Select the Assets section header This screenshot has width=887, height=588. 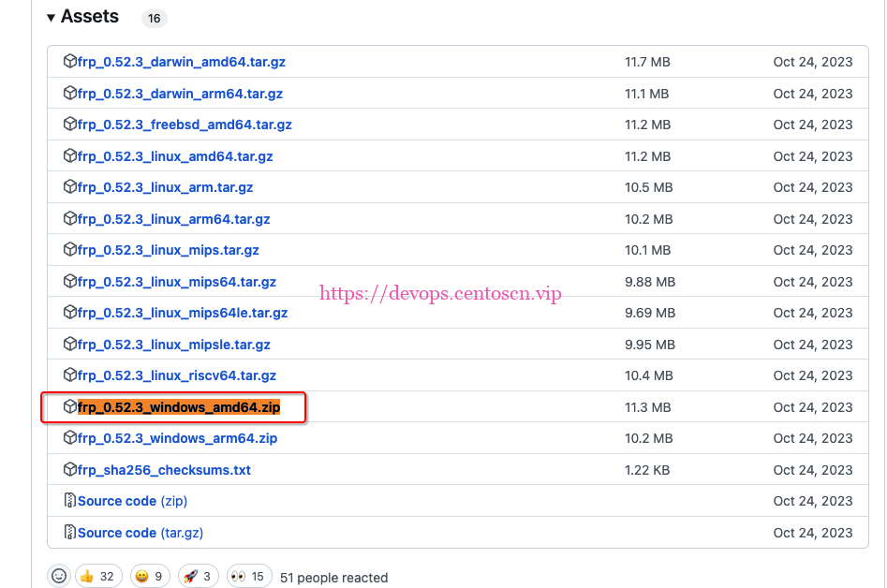89,16
